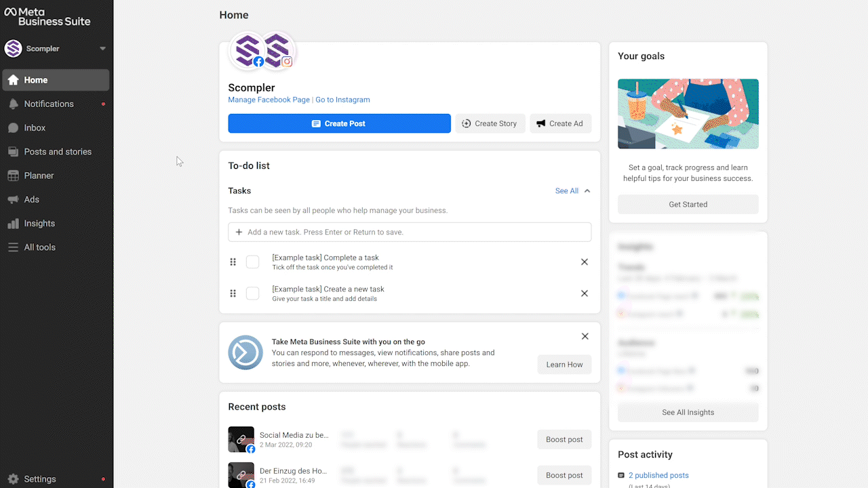Tick the 'Create a new task' checkbox
This screenshot has height=488, width=868.
point(252,293)
